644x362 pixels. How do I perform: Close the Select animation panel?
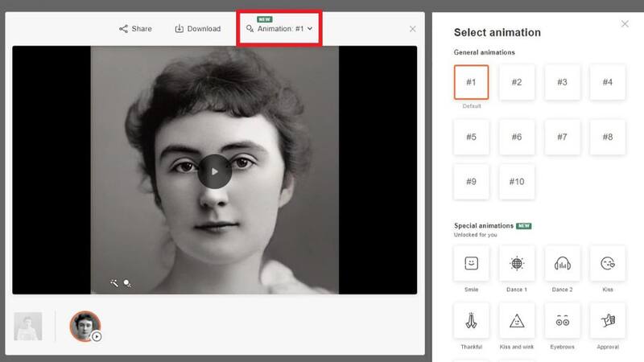[x=625, y=24]
